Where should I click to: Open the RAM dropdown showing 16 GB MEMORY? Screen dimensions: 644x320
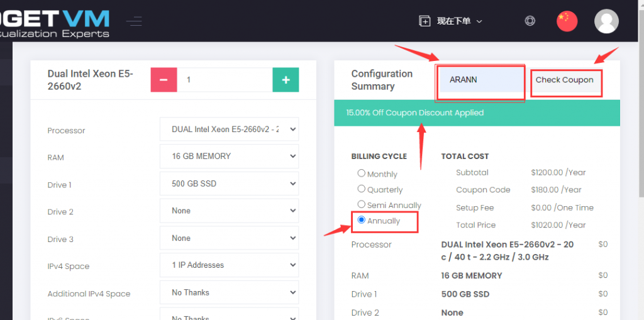pos(229,156)
